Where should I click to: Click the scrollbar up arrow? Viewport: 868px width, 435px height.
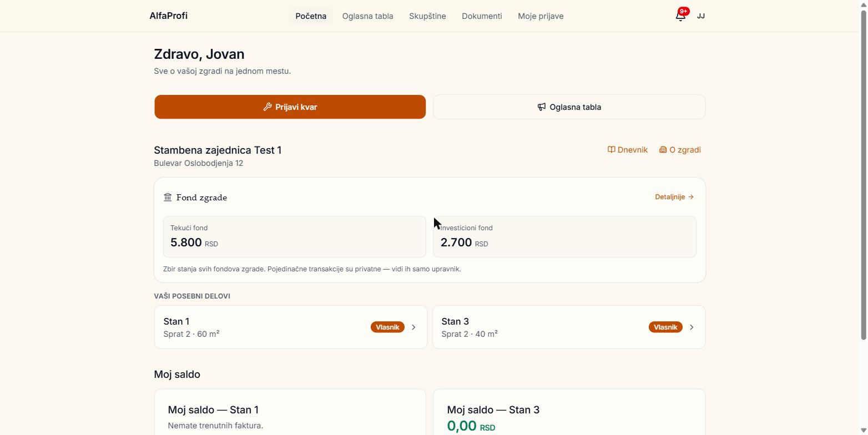864,4
